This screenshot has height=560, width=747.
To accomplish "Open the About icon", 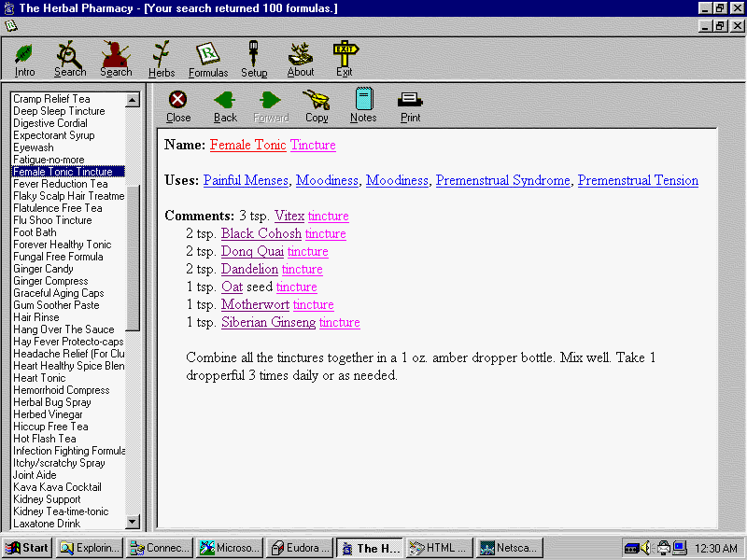I will point(301,60).
